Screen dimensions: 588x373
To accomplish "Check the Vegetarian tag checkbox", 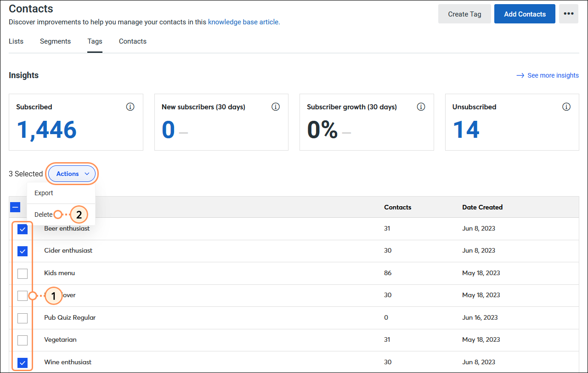I will point(23,340).
